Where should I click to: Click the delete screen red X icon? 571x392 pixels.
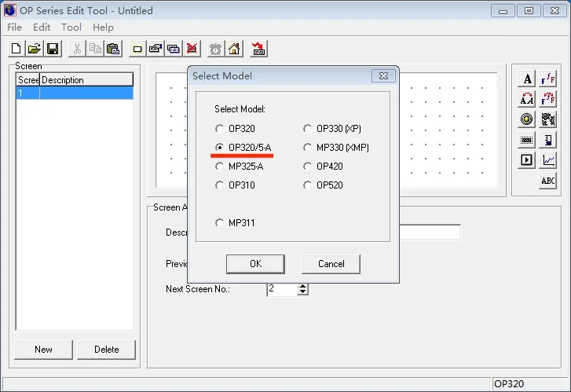point(192,49)
